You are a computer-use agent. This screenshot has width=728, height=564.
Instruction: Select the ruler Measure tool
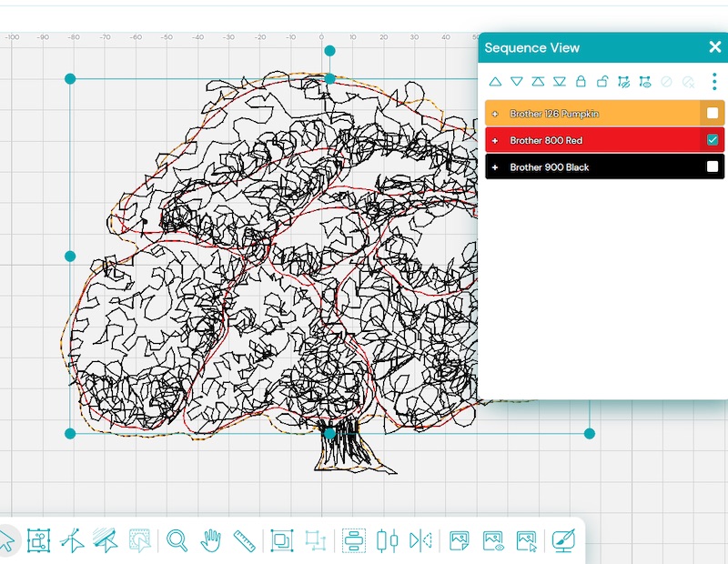point(244,540)
